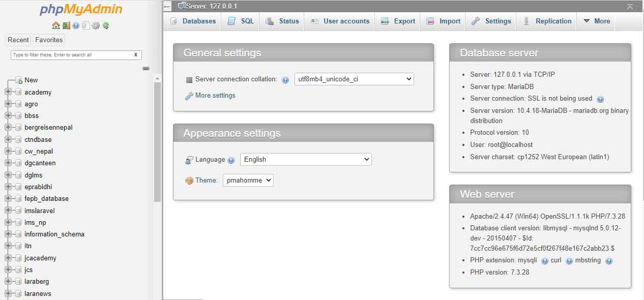
Task: Click text 'Server type: MariaDB'
Action: point(502,86)
